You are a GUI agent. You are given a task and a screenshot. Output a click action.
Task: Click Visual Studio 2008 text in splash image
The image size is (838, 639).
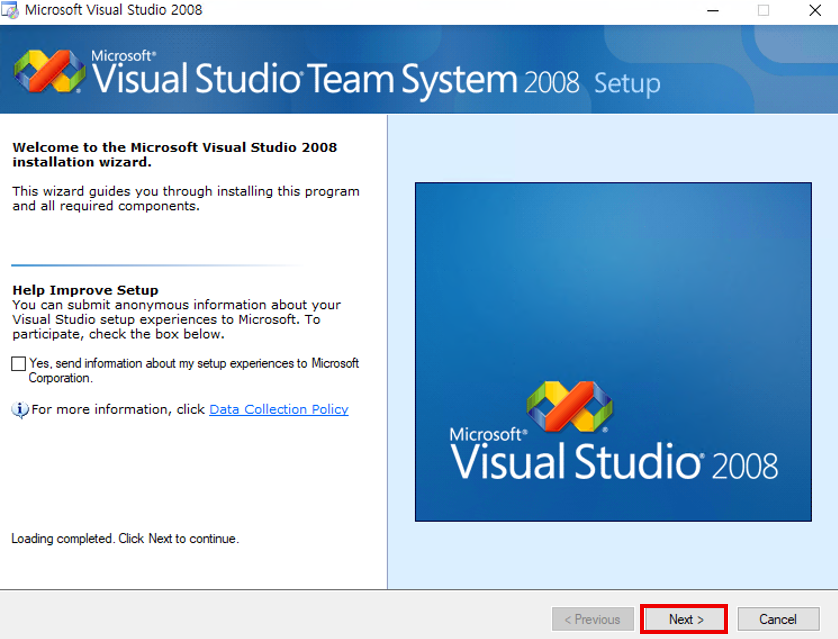[x=613, y=463]
